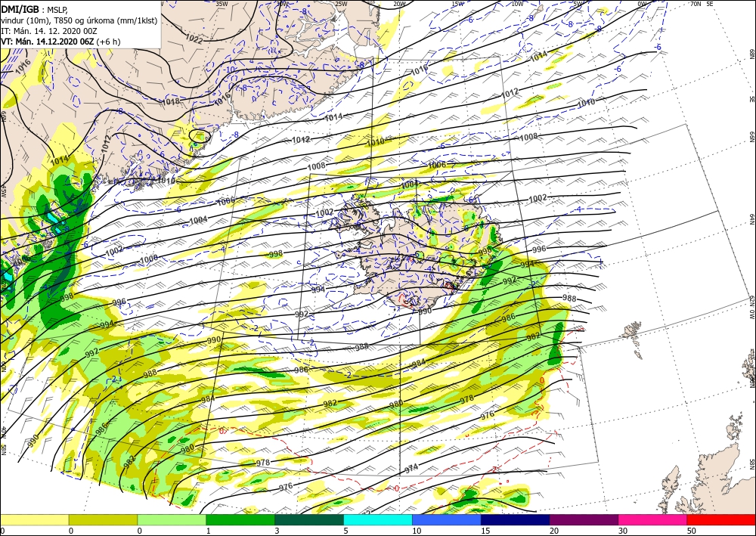This screenshot has width=756, height=536.
Task: Click the "10W" longitude label
Action: click(517, 4)
